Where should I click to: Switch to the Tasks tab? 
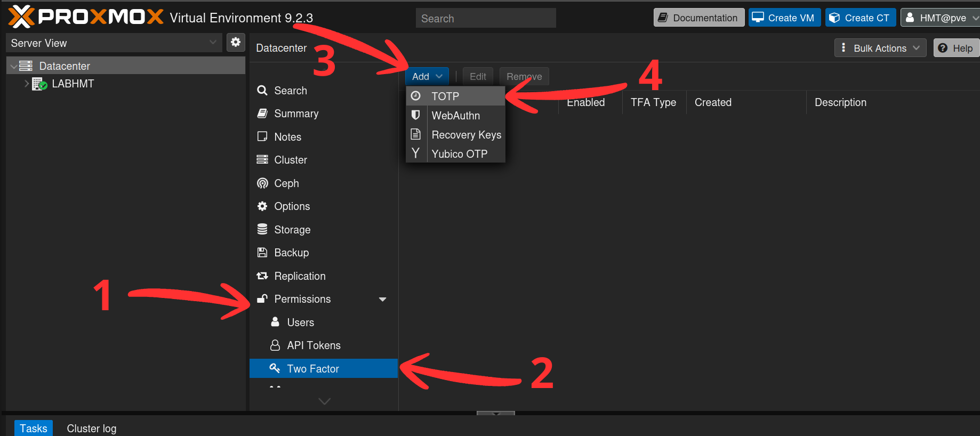click(34, 428)
